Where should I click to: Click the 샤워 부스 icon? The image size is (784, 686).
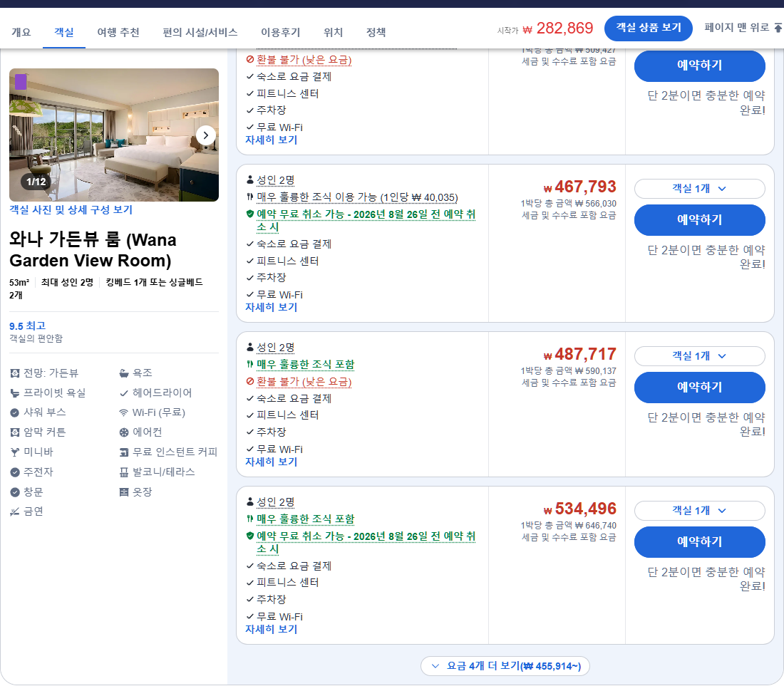[15, 412]
